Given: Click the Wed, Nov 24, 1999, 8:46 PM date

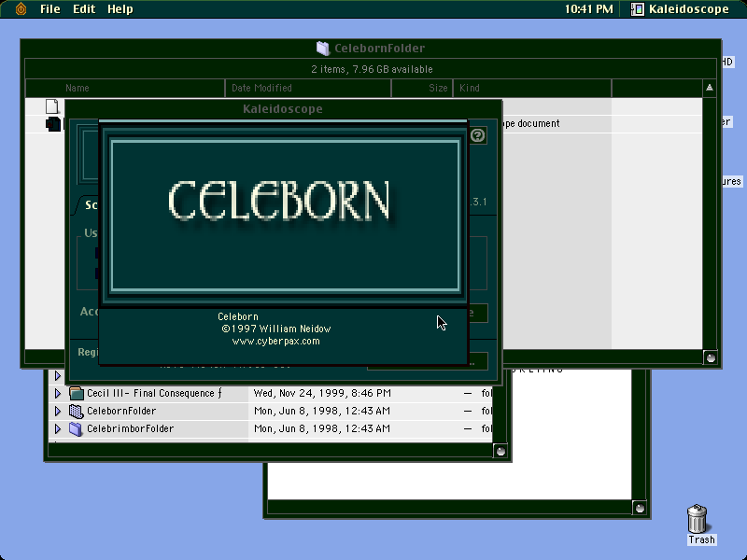Looking at the screenshot, I should click(322, 393).
